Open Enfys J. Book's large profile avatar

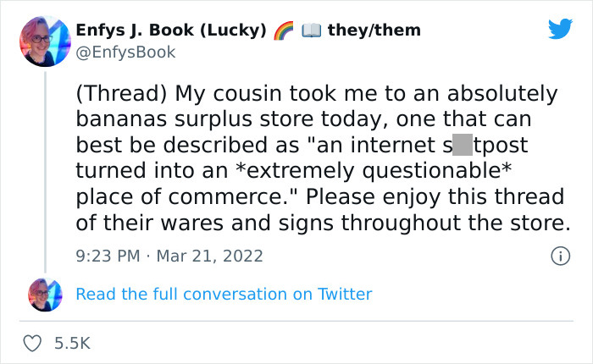click(x=42, y=39)
